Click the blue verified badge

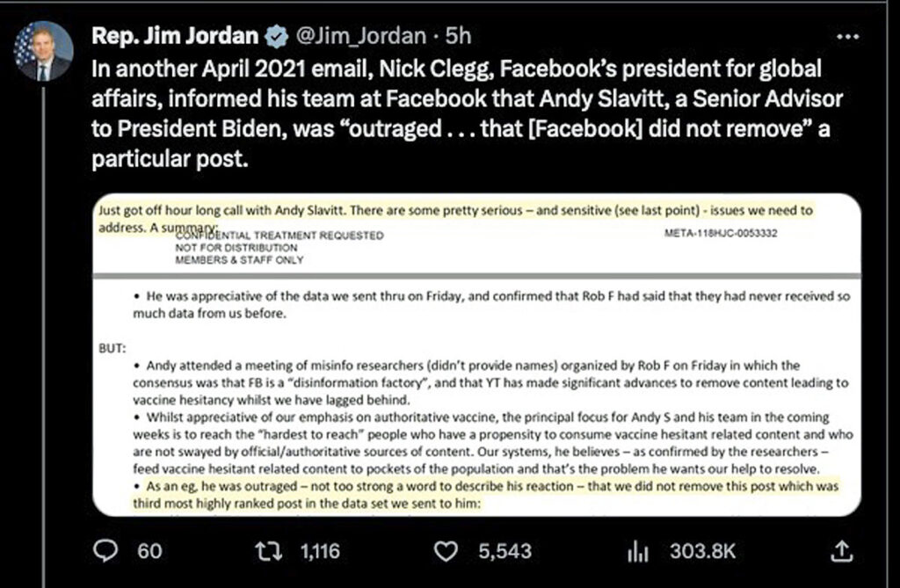point(275,37)
